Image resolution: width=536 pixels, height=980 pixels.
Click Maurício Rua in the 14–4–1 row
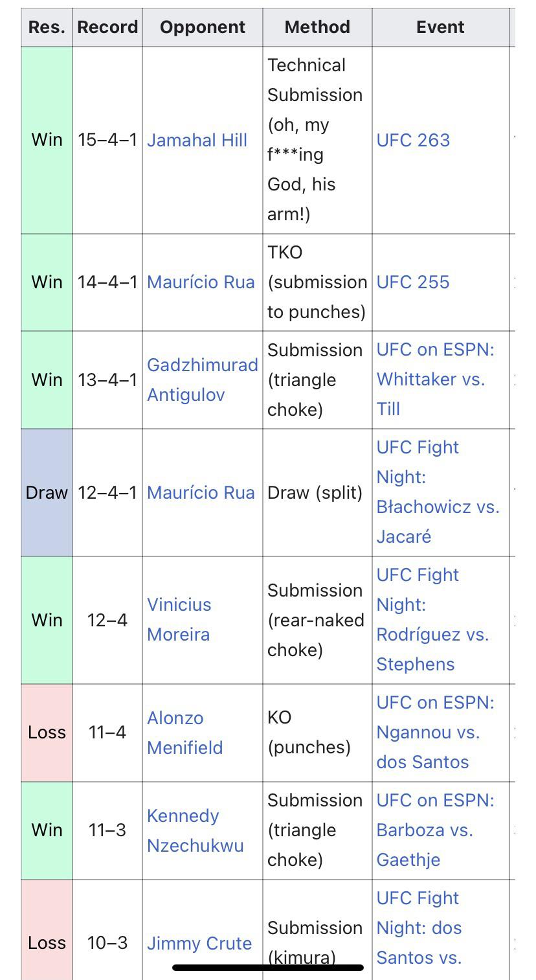pos(201,282)
